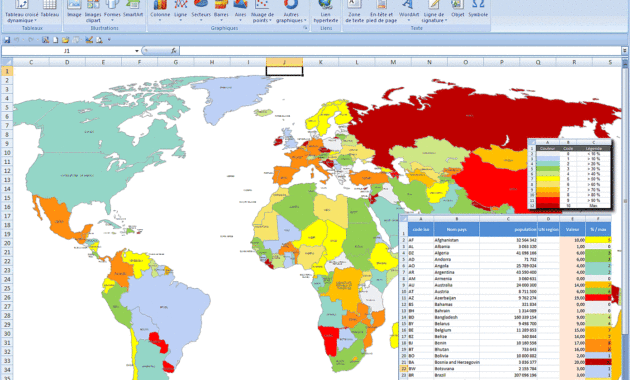
Task: Open the Barres chart menu
Action: [x=221, y=10]
